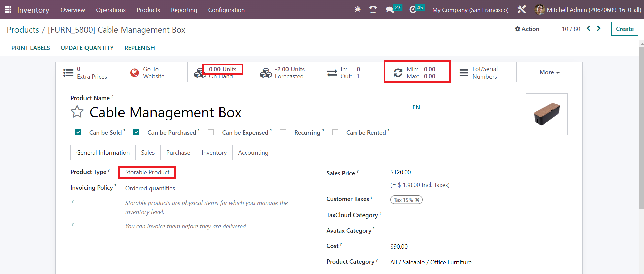
Task: Open company switcher My Company (San Francisco)
Action: point(470,10)
